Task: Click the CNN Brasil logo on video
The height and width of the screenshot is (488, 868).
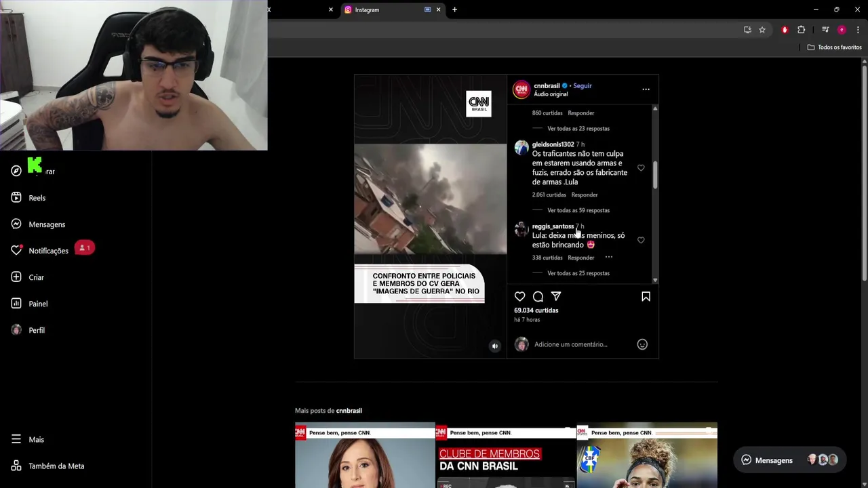Action: [479, 104]
